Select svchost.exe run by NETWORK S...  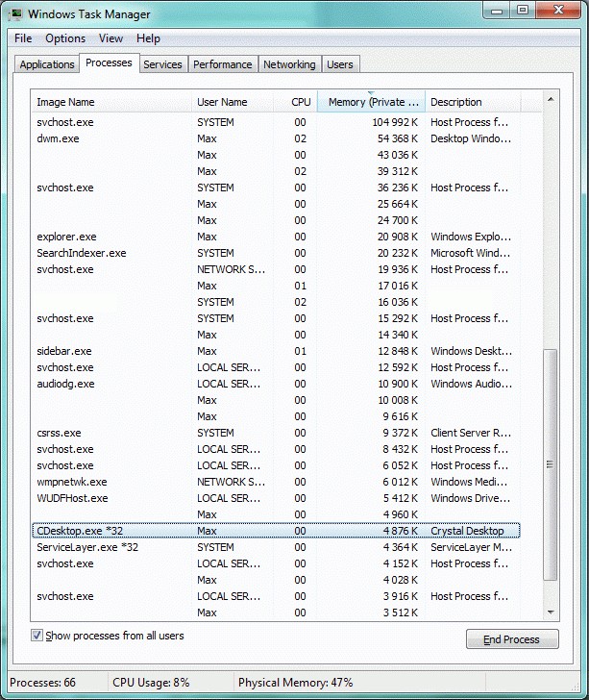pyautogui.click(x=276, y=269)
